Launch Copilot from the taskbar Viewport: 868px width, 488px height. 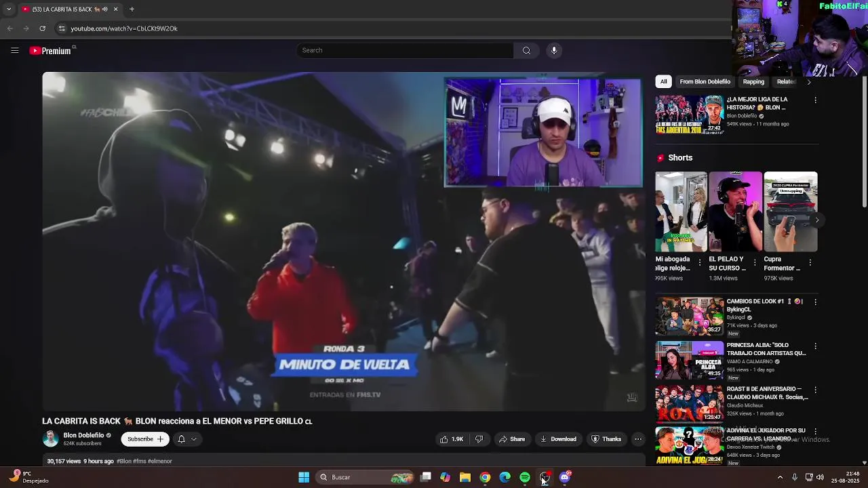click(x=445, y=477)
